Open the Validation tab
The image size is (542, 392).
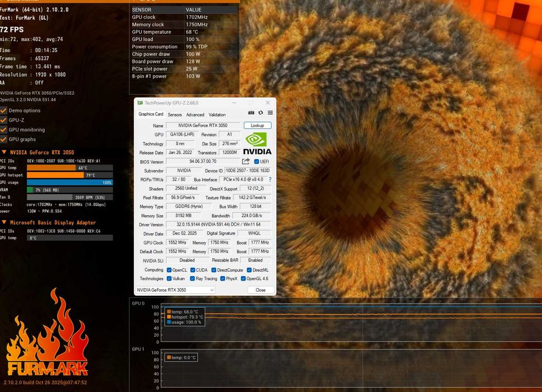pos(217,115)
